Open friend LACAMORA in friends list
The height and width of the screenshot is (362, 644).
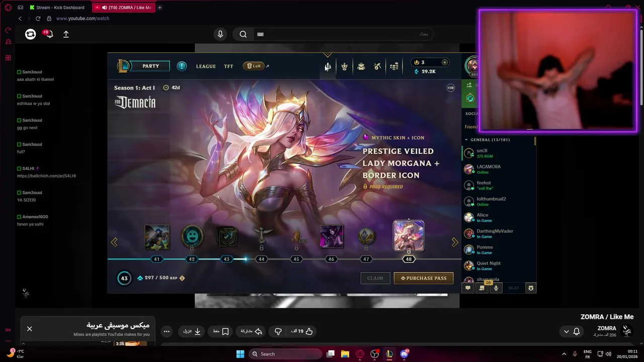pyautogui.click(x=498, y=169)
